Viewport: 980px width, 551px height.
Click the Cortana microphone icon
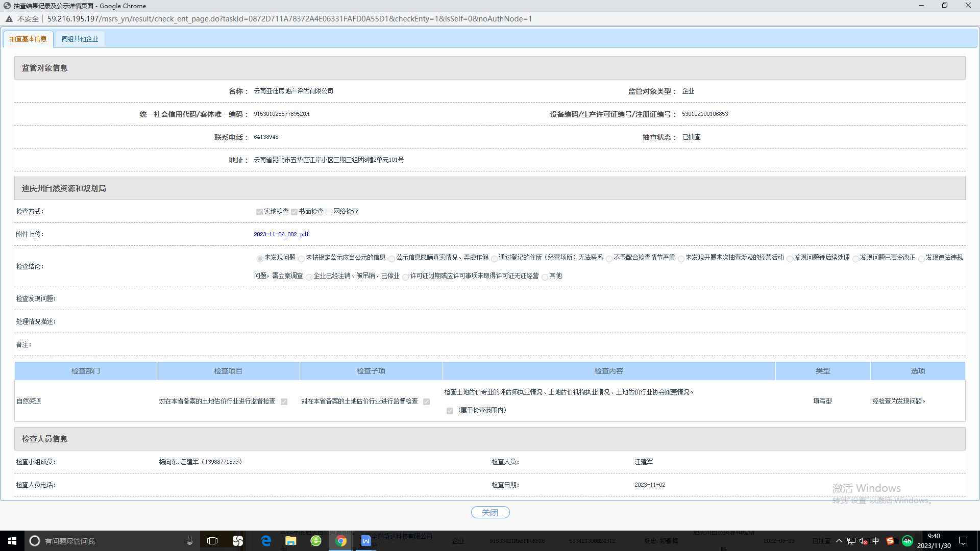tap(189, 541)
